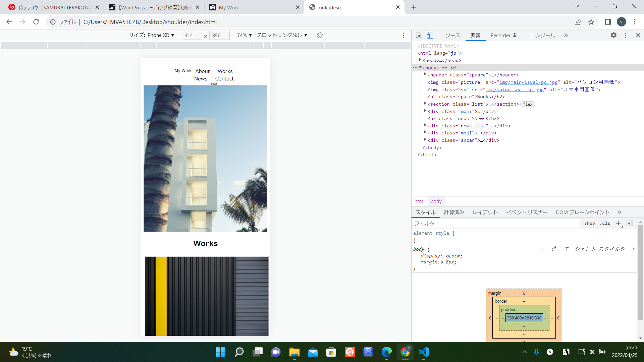Click the share page icon
Viewport: 644px width, 362px height.
[x=578, y=22]
